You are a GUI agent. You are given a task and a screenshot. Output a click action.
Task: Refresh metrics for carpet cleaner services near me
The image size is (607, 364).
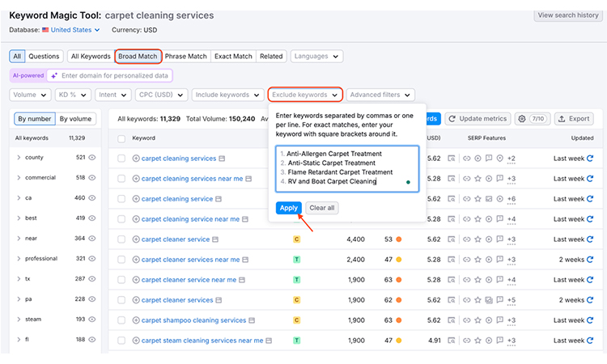coord(590,259)
